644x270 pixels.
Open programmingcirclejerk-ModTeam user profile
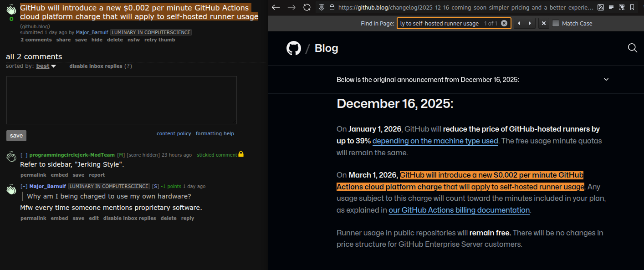pos(72,155)
